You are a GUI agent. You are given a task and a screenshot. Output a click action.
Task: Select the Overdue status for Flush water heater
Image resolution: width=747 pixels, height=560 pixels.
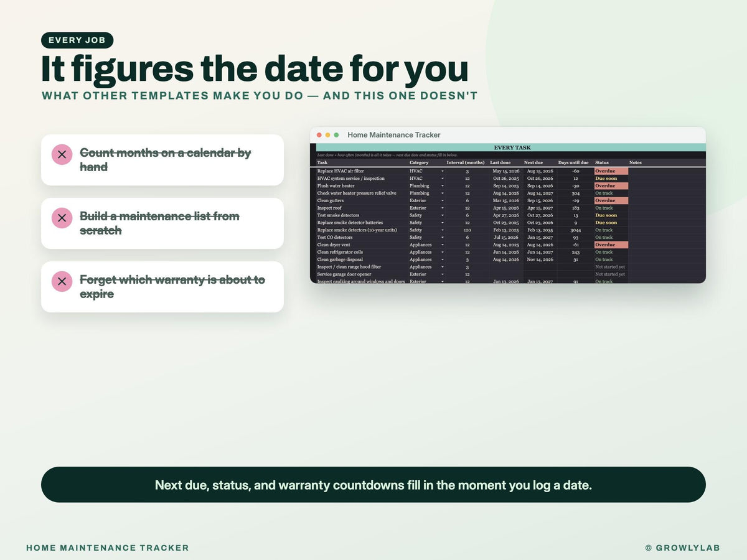pyautogui.click(x=611, y=186)
